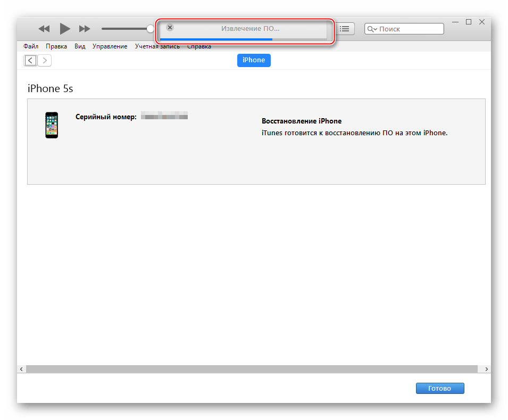
Task: Open the 'Управление' menu
Action: tap(110, 46)
